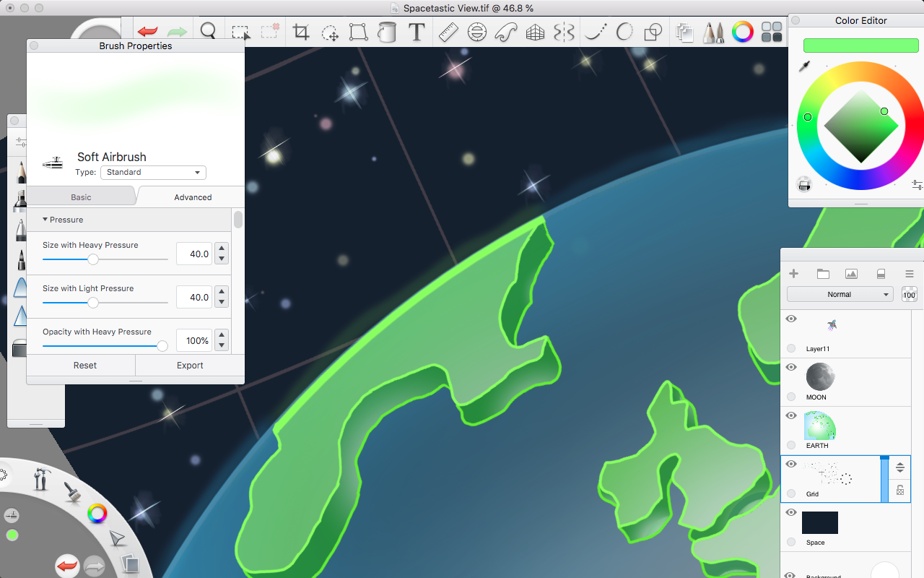Add an image layer

coord(851,274)
